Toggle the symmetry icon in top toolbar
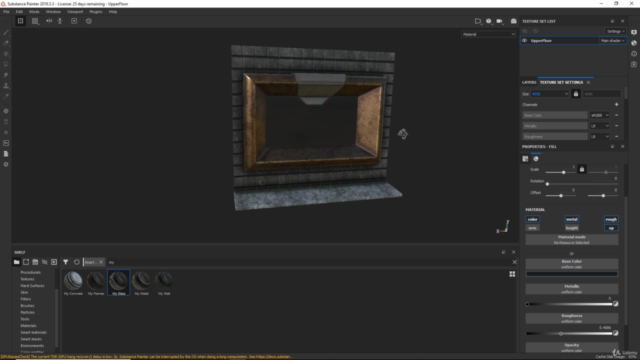Viewport: 640px width, 360px height. 49,21
